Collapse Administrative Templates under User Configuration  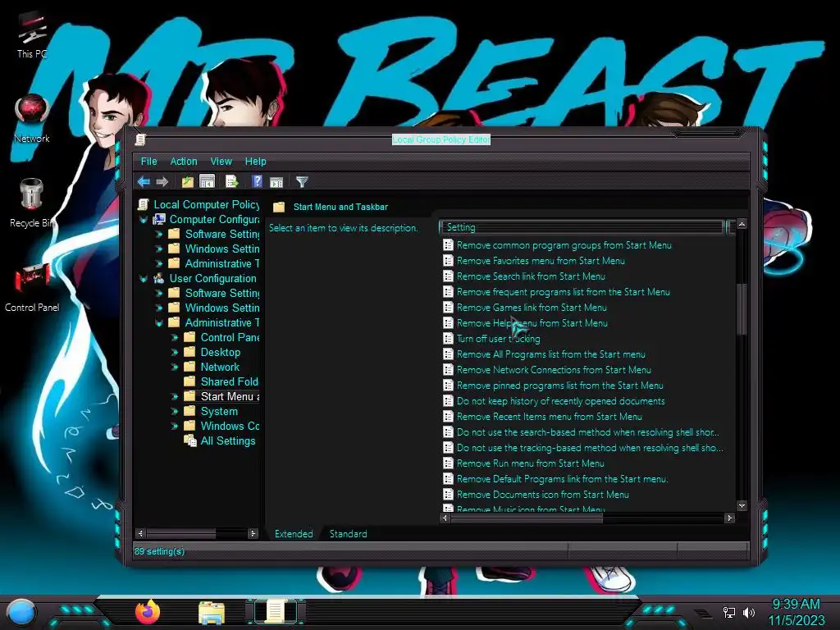[158, 323]
